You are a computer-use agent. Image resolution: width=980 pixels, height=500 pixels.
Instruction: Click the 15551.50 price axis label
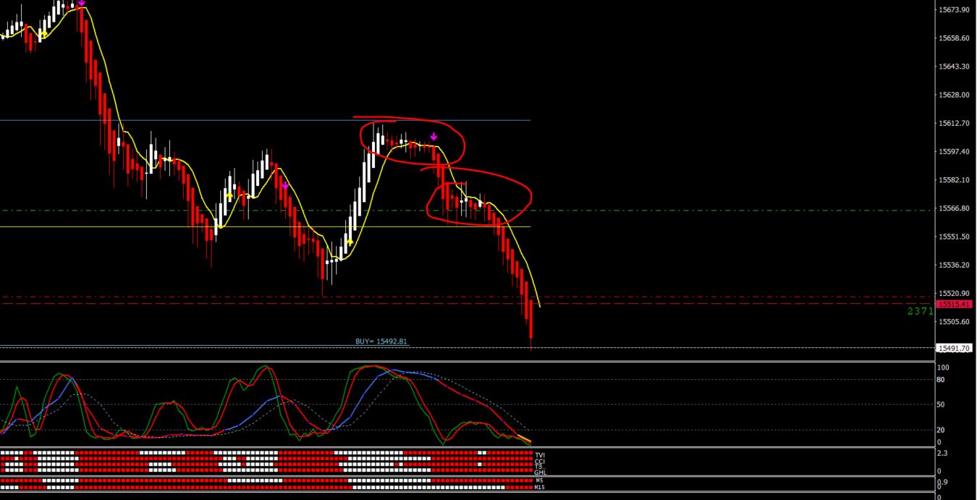pos(953,237)
